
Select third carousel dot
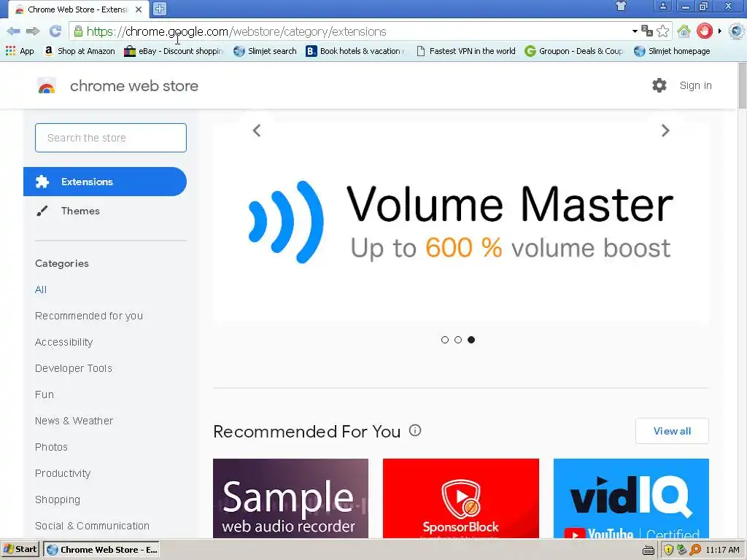(471, 340)
